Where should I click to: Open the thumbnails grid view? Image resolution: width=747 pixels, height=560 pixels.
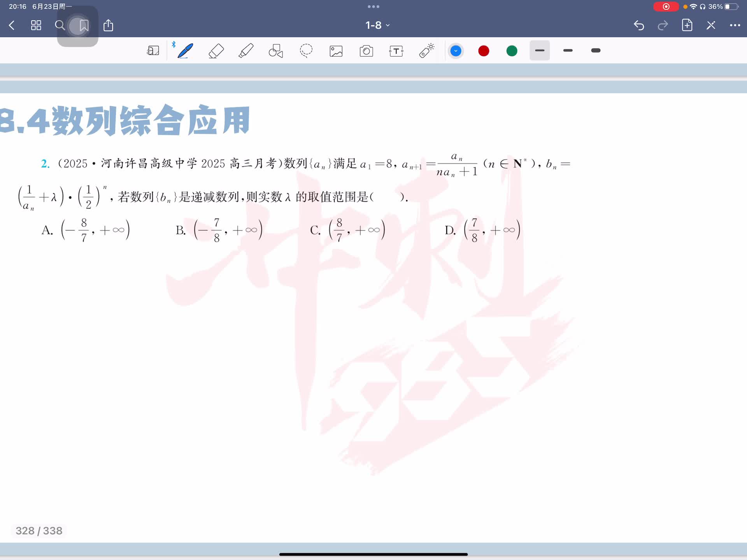36,26
